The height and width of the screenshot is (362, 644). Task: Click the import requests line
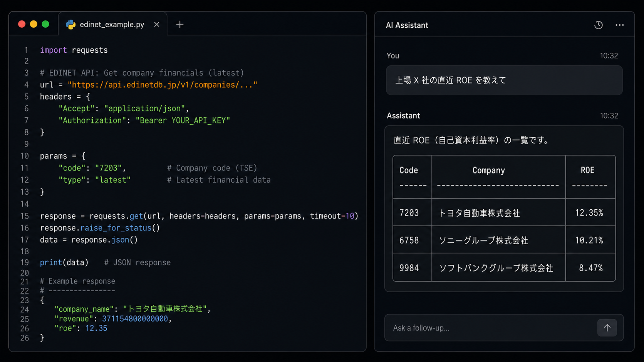tap(74, 50)
